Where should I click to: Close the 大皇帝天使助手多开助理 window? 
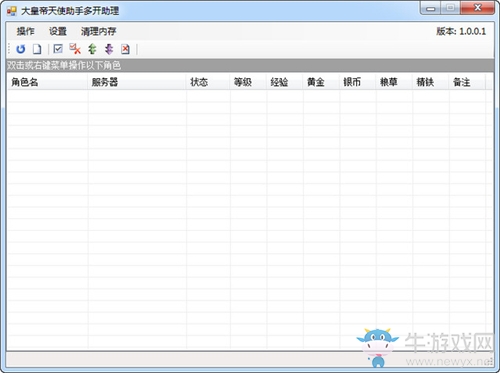pos(477,8)
